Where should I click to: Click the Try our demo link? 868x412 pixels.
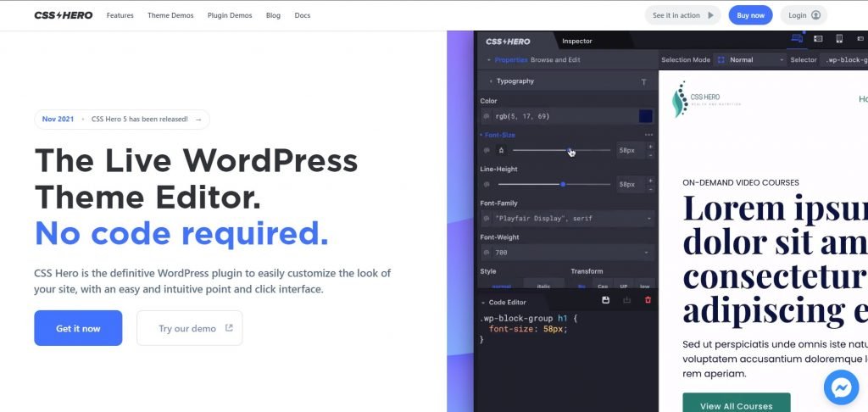pyautogui.click(x=189, y=328)
